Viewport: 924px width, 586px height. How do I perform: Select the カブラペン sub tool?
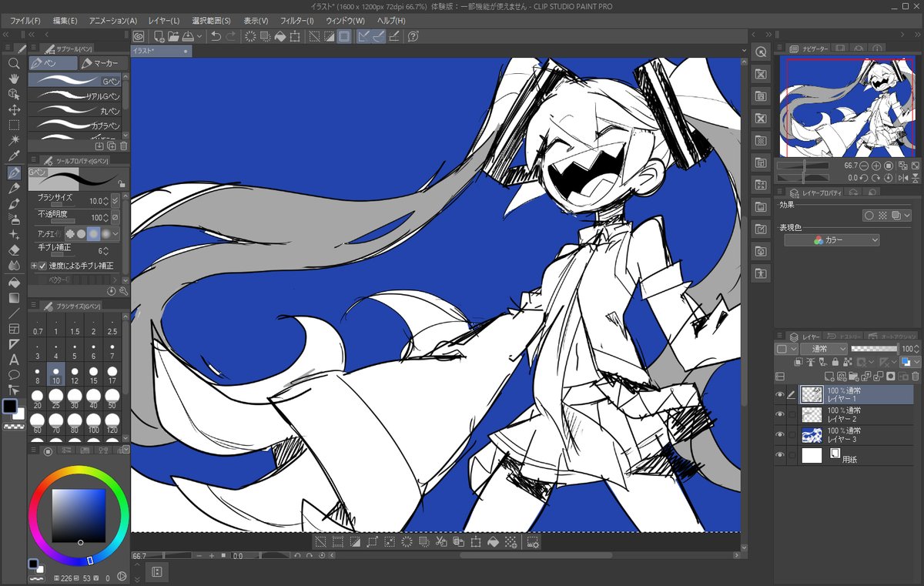pyautogui.click(x=75, y=125)
